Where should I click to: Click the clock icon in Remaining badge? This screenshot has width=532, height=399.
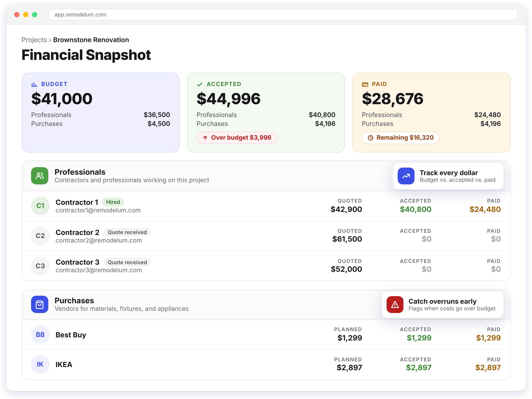point(371,138)
